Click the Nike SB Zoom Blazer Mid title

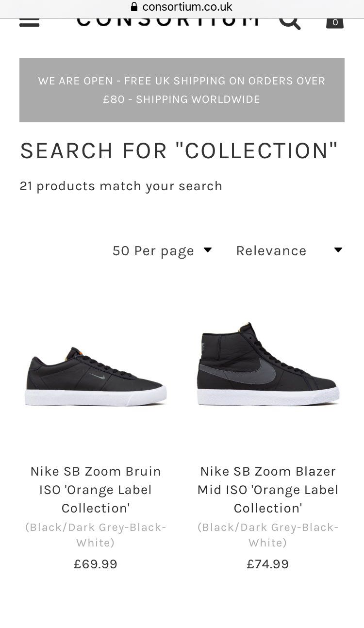pyautogui.click(x=268, y=490)
